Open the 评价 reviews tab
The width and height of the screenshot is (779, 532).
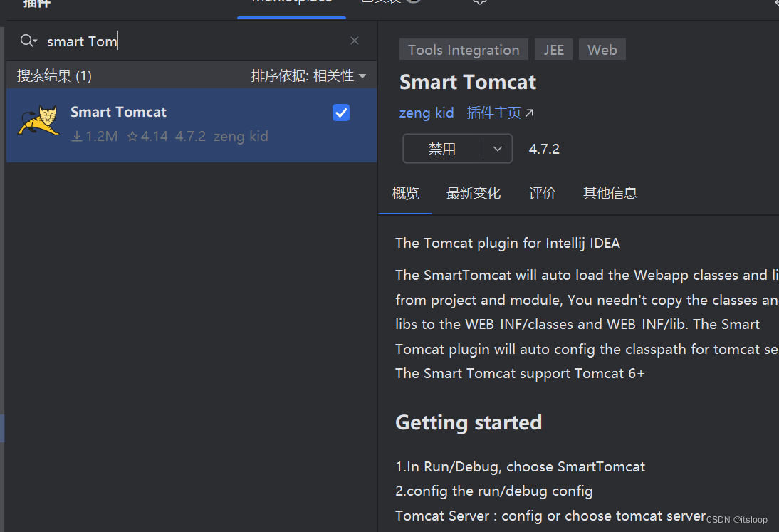tap(542, 193)
